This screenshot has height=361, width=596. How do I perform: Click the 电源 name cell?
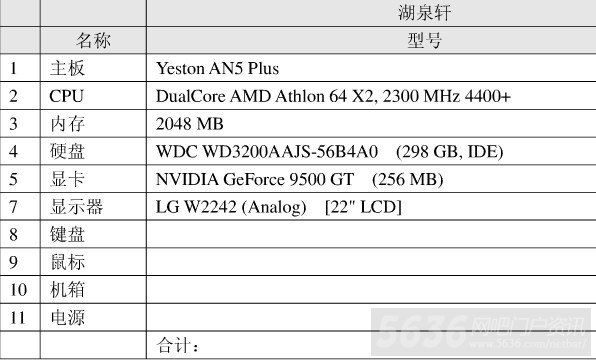(93, 317)
